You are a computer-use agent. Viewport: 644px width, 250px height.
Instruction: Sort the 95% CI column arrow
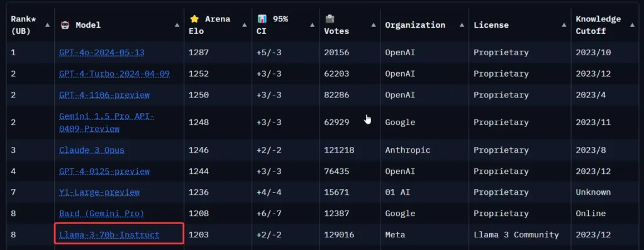312,25
